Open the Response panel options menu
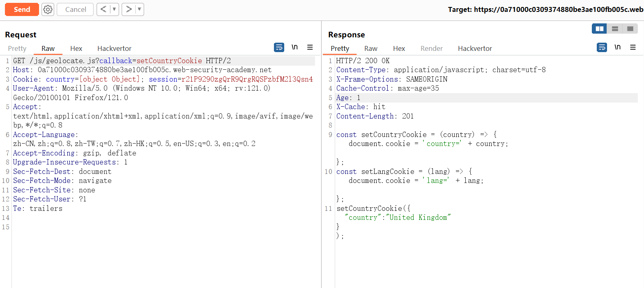The width and height of the screenshot is (644, 288). pyautogui.click(x=633, y=48)
